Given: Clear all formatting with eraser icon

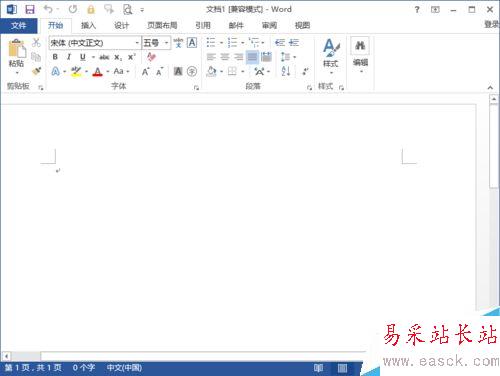Looking at the screenshot, I should coord(151,57).
